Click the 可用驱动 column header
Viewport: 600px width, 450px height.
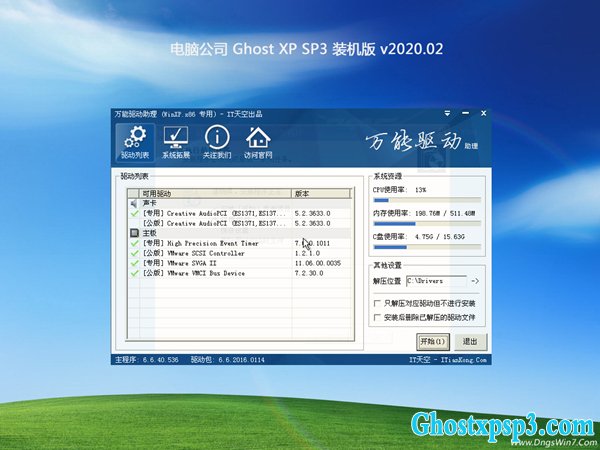click(x=215, y=193)
